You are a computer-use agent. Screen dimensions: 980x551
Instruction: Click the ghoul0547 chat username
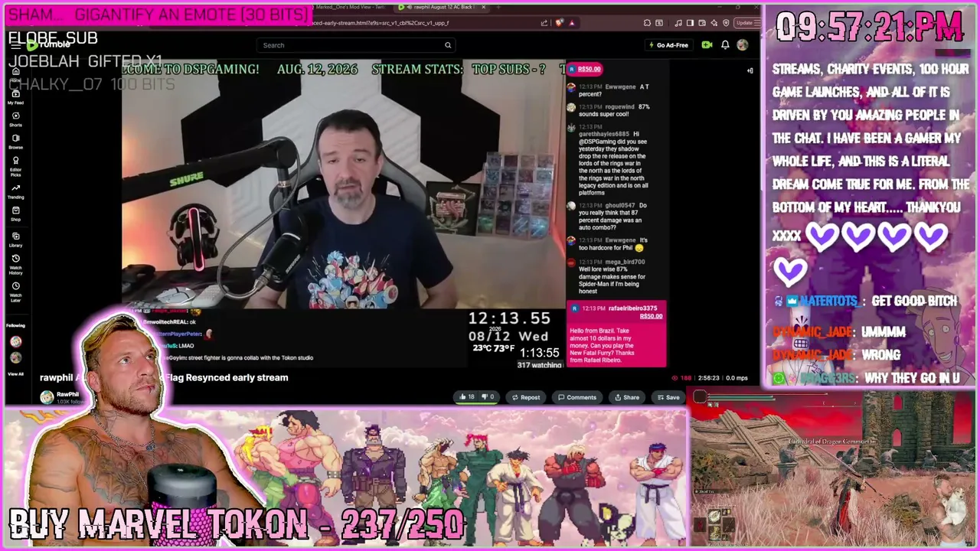620,206
